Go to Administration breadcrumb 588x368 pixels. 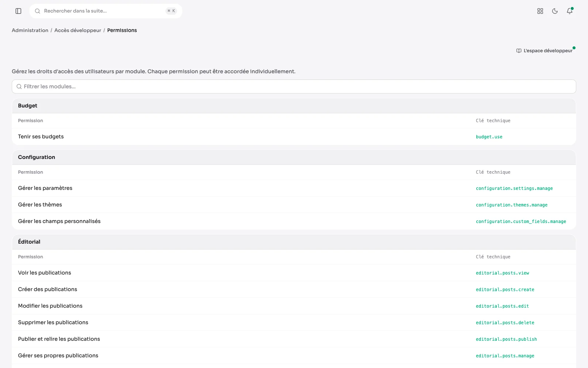(30, 30)
